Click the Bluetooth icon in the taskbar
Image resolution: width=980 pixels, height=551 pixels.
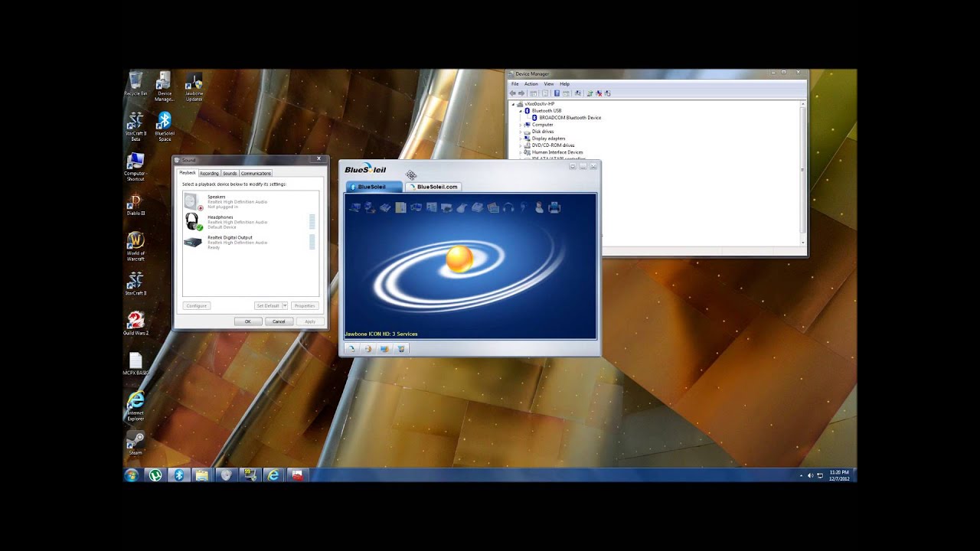178,475
